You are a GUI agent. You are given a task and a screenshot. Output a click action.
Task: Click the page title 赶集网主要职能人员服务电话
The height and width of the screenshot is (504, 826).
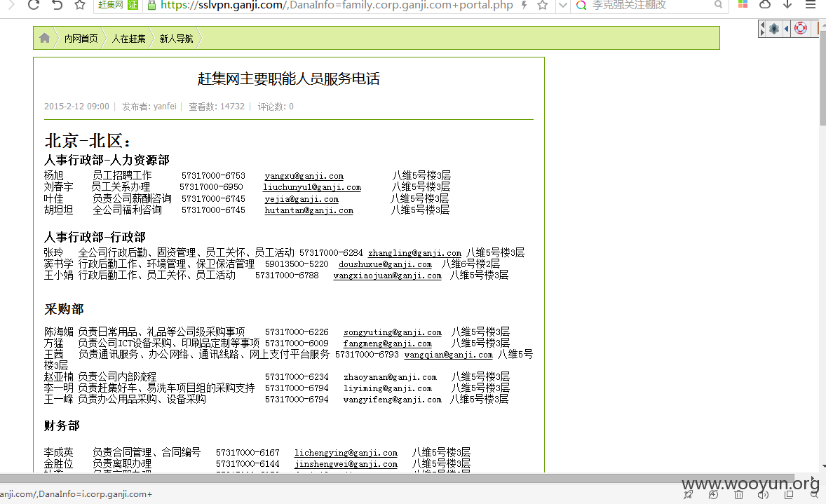[289, 79]
